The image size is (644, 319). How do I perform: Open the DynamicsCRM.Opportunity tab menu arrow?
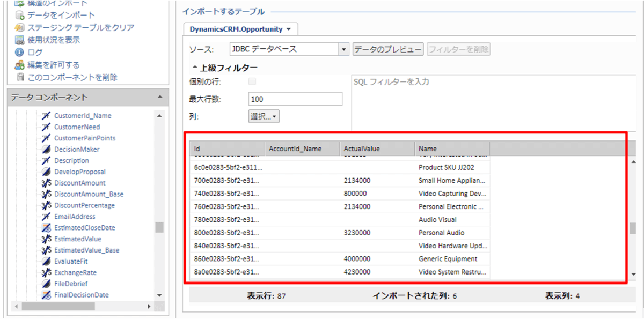[289, 29]
